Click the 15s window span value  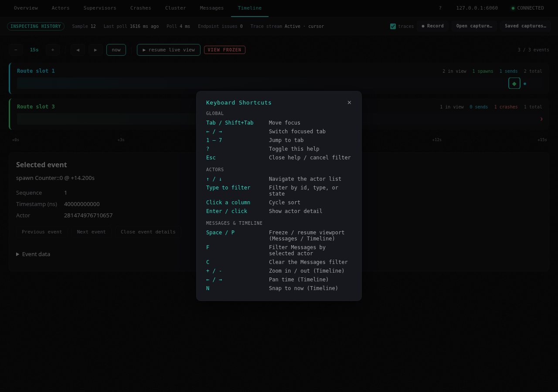point(34,50)
